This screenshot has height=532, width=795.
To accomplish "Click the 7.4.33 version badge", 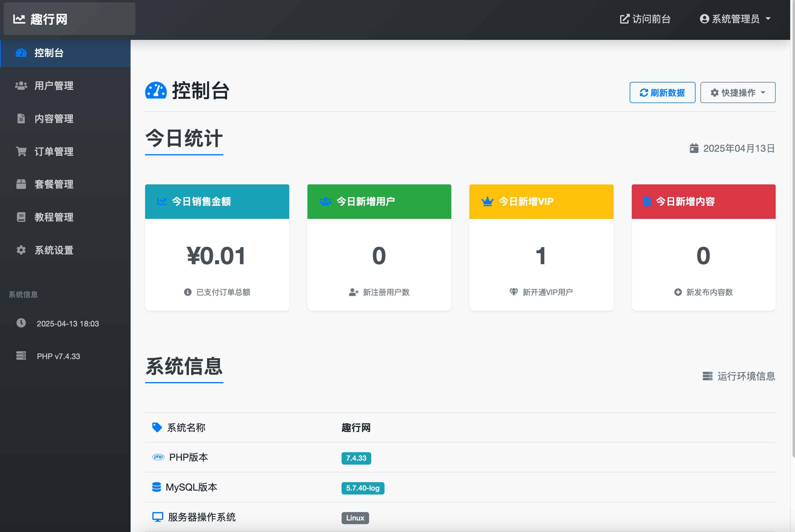I will coord(355,458).
